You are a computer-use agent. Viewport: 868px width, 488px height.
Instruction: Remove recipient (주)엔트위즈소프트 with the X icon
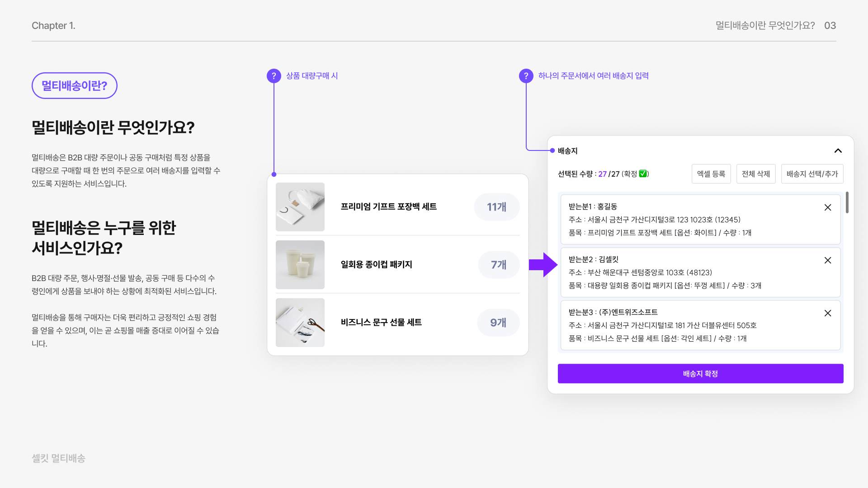pos(827,313)
